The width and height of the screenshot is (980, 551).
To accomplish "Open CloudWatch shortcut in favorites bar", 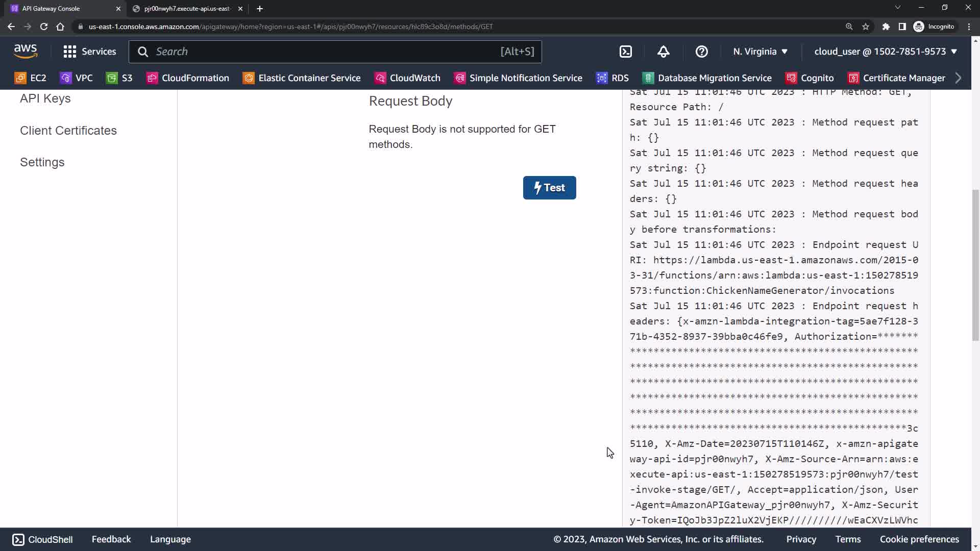I will [x=407, y=78].
